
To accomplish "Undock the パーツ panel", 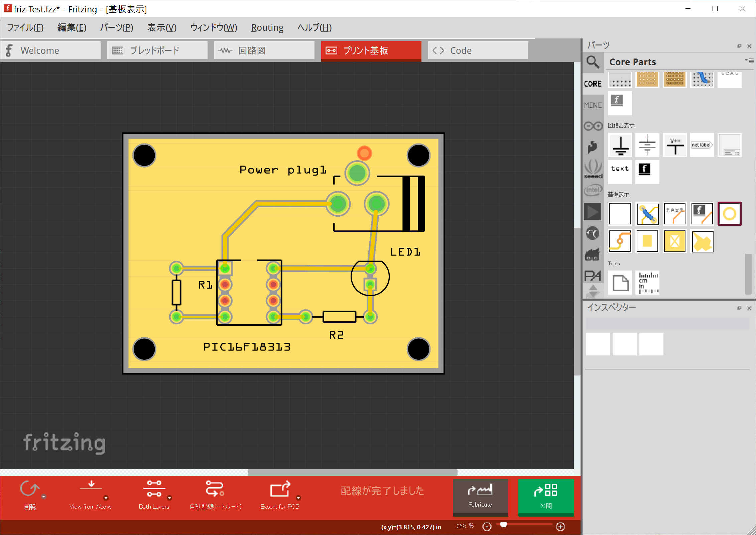I will [739, 46].
